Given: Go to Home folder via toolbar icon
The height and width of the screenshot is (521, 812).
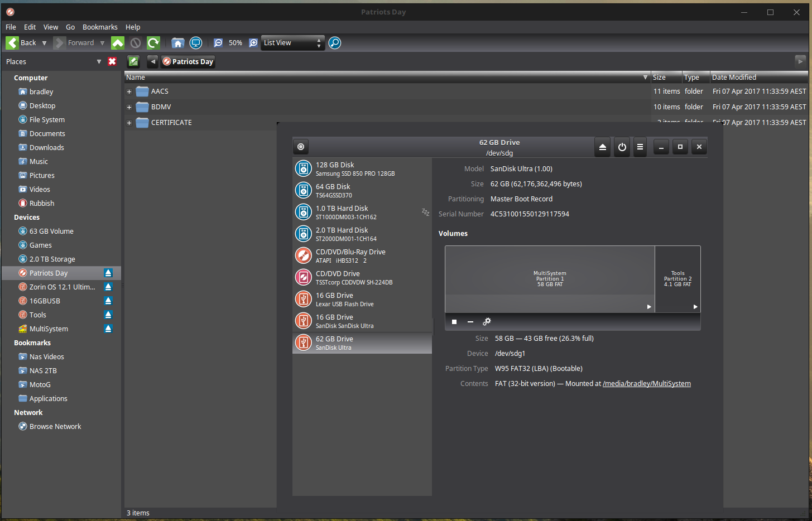Looking at the screenshot, I should [178, 43].
